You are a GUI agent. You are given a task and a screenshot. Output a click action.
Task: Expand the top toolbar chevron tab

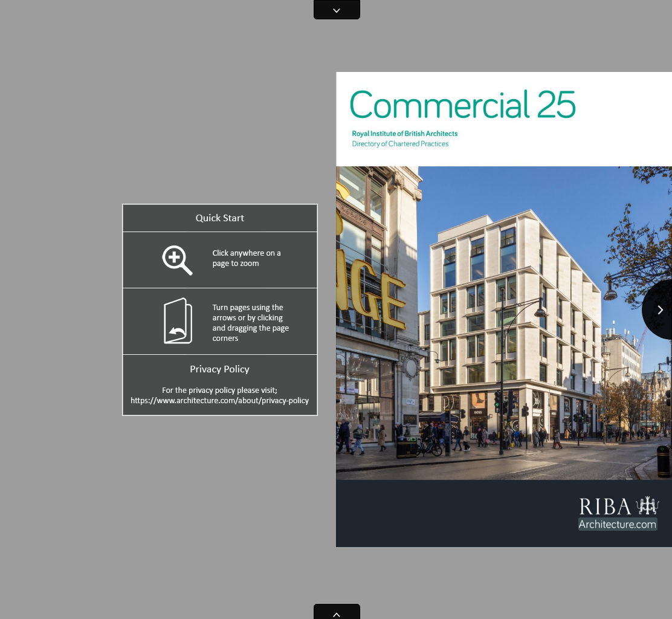(x=337, y=10)
